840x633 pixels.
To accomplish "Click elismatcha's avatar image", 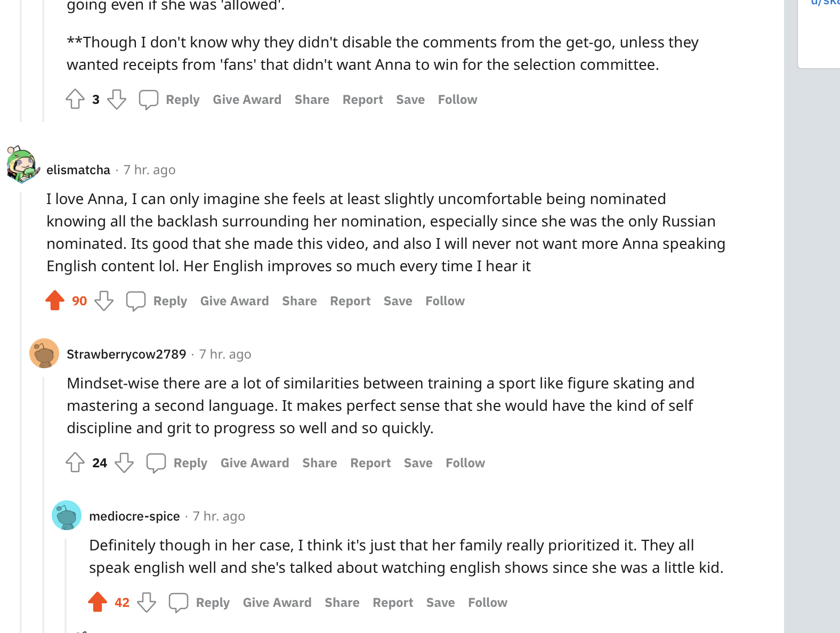I will [22, 165].
